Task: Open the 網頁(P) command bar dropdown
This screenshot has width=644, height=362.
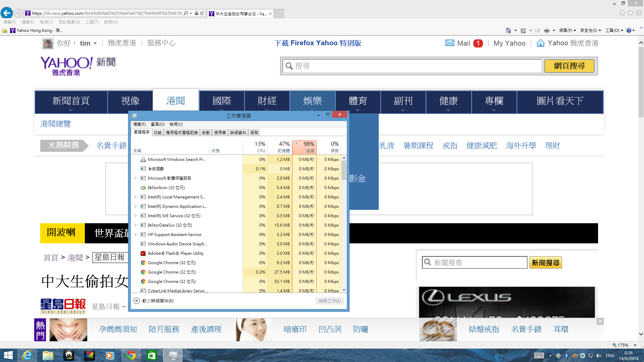Action: pos(567,31)
